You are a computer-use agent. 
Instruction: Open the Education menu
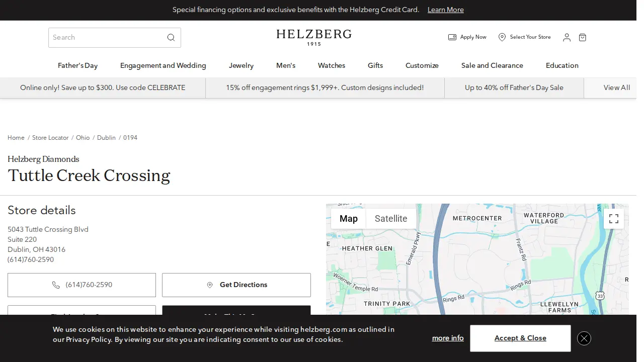point(562,65)
